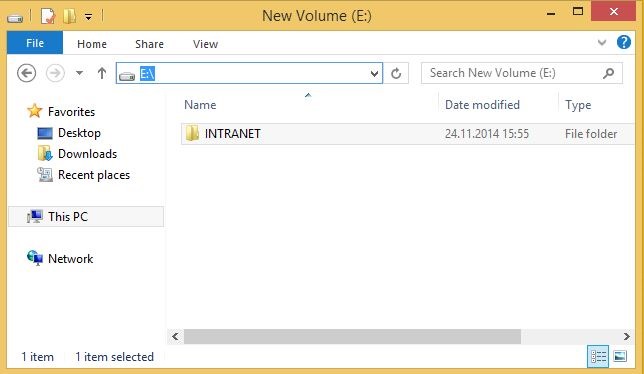Click the INTRANET folder icon

192,133
